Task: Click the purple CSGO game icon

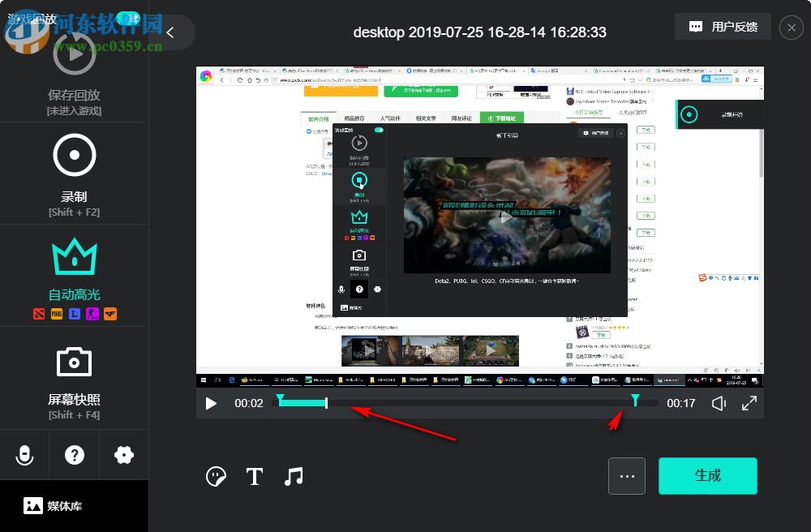Action: (92, 314)
